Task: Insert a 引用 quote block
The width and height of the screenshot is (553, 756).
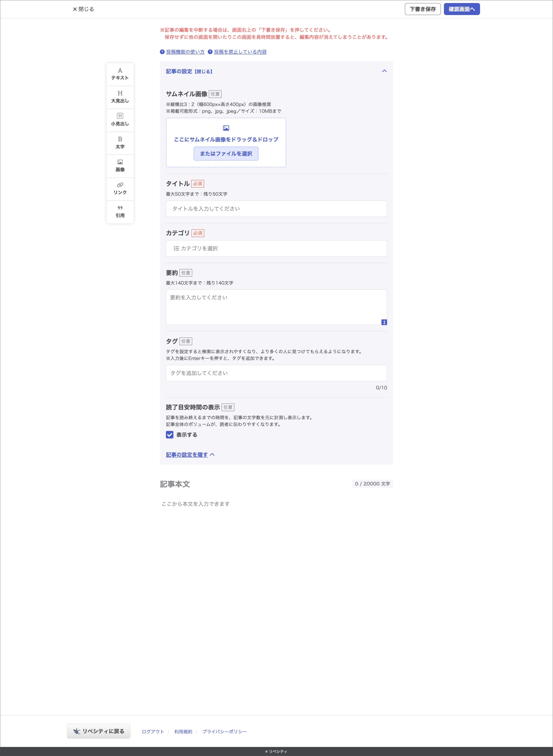Action: point(120,212)
